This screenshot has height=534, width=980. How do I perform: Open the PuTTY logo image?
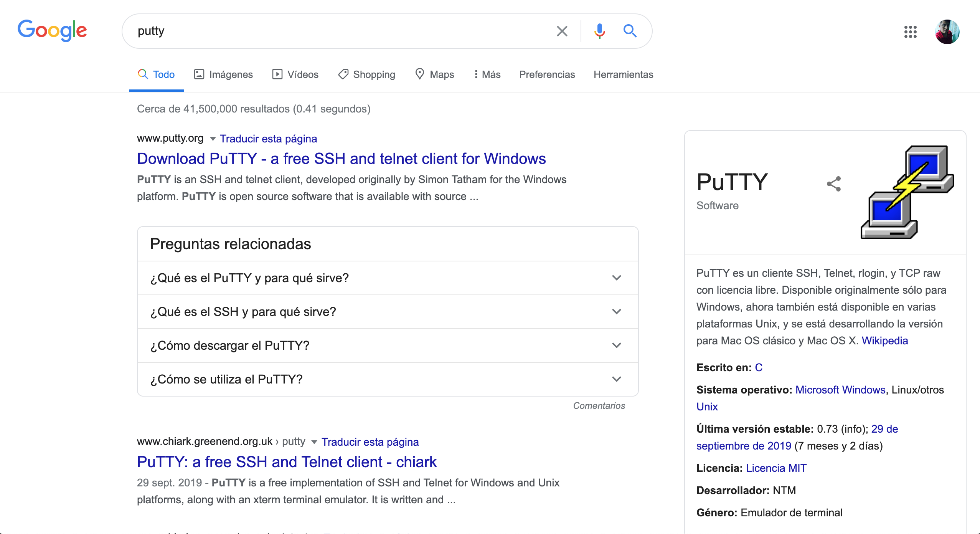point(907,192)
